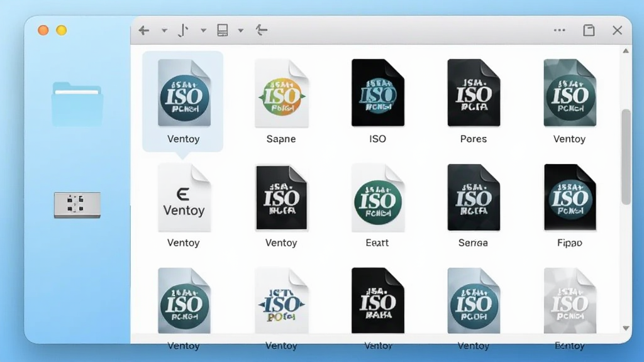Go back using the left arrow toolbar icon

pyautogui.click(x=144, y=30)
